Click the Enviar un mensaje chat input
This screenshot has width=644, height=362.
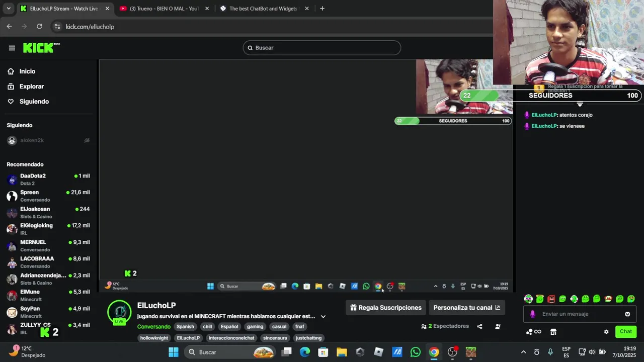coord(580,314)
